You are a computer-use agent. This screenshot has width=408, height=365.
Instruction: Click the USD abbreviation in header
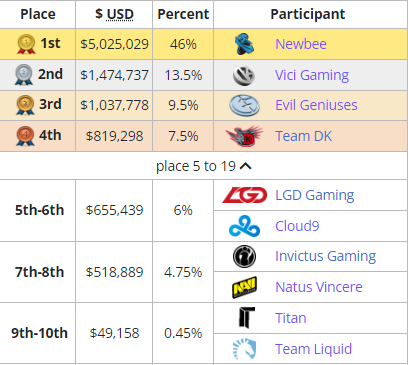[120, 14]
